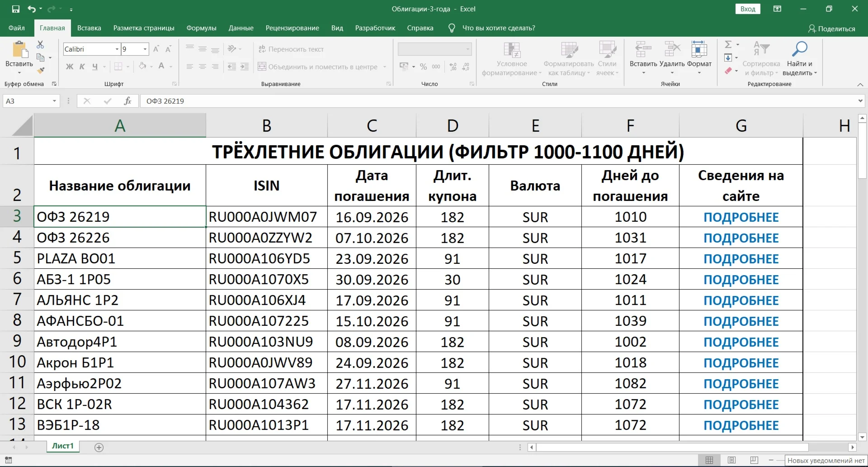The width and height of the screenshot is (868, 467).
Task: Click the ПОДРОБНЕЕ link for ОФЗ 26219
Action: coord(741,217)
